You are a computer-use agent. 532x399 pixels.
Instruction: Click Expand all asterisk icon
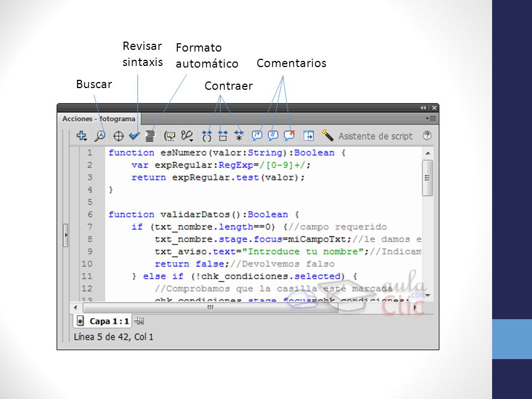click(239, 136)
